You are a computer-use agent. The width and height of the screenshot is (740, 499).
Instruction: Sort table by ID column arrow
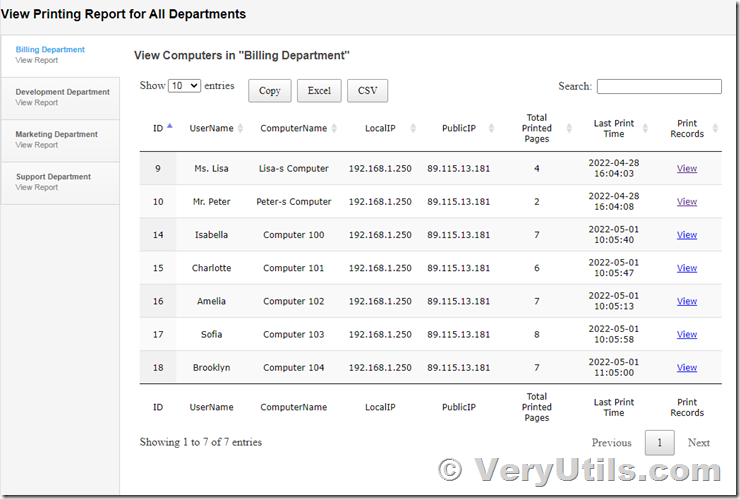170,126
